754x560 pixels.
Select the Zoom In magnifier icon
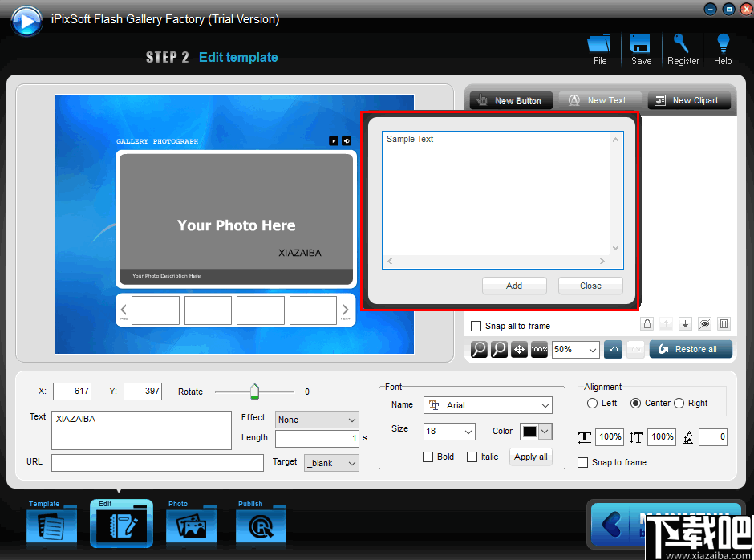tap(479, 349)
